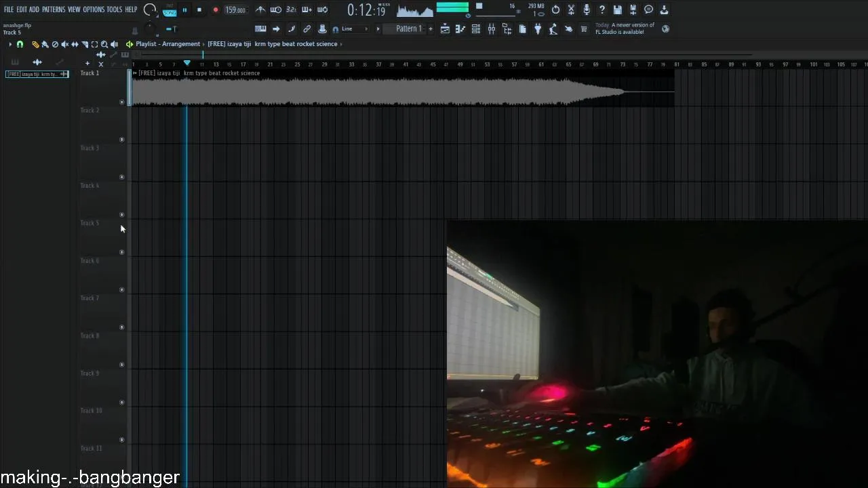Open the pattern options arrow left of Pattern 1
This screenshot has width=868, height=488.
(378, 29)
